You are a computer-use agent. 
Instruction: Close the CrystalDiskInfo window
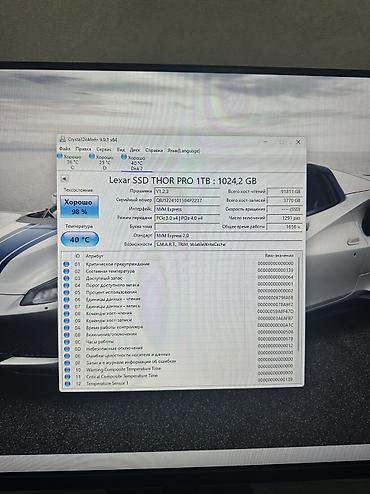298,142
